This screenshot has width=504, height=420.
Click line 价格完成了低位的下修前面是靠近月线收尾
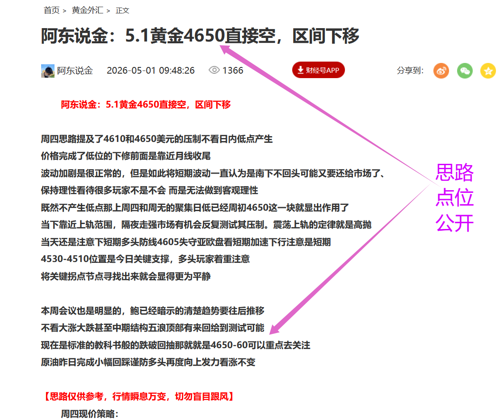coord(126,156)
